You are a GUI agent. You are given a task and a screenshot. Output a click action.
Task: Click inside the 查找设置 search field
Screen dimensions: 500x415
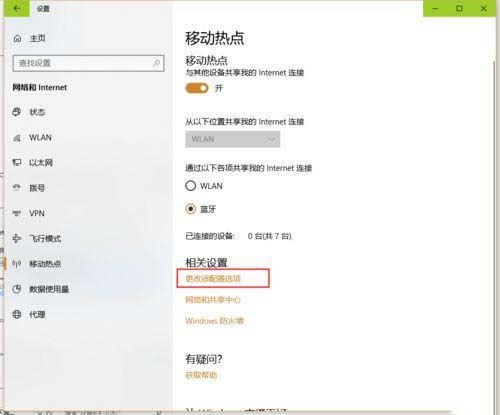(88, 63)
